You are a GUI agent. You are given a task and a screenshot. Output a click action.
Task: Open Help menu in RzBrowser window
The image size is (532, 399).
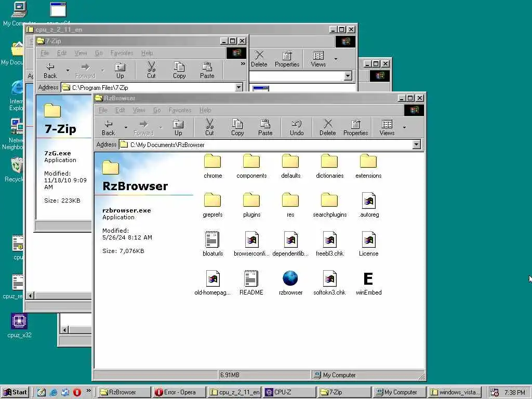coord(205,110)
